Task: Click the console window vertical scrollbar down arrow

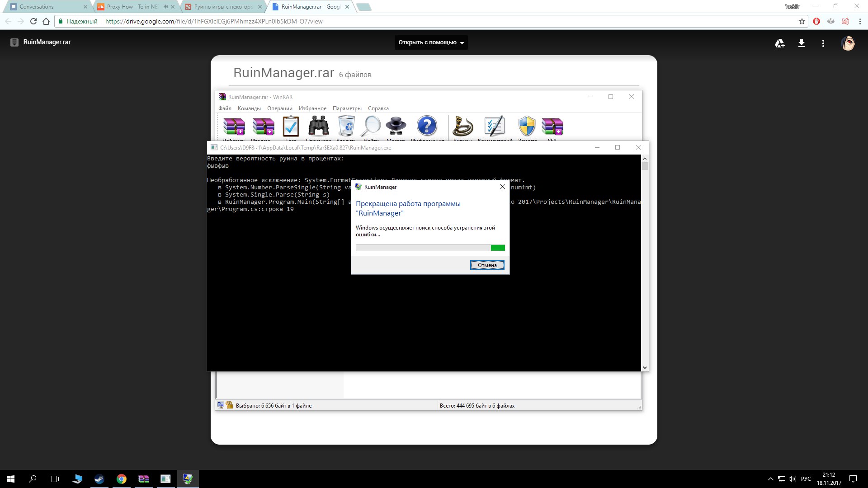Action: 645,368
